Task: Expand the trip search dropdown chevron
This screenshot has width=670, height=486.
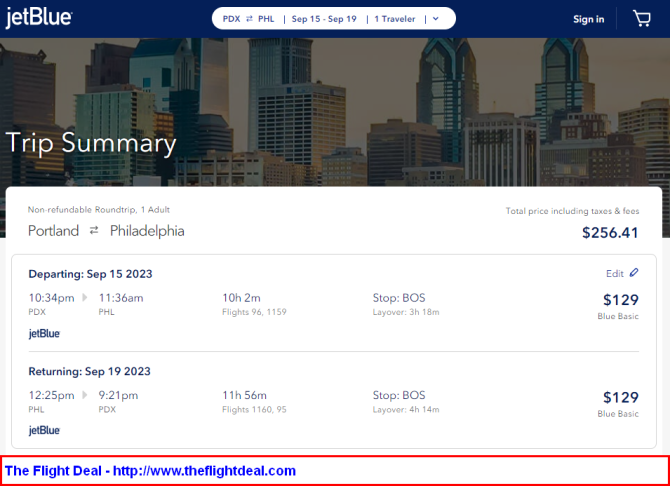Action: click(436, 19)
